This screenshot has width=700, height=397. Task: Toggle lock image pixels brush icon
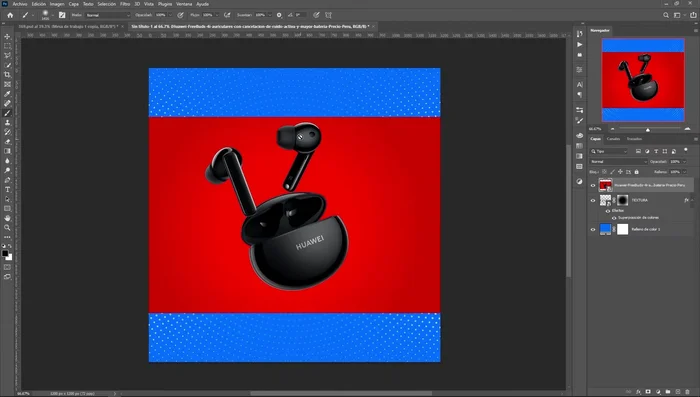pos(612,172)
